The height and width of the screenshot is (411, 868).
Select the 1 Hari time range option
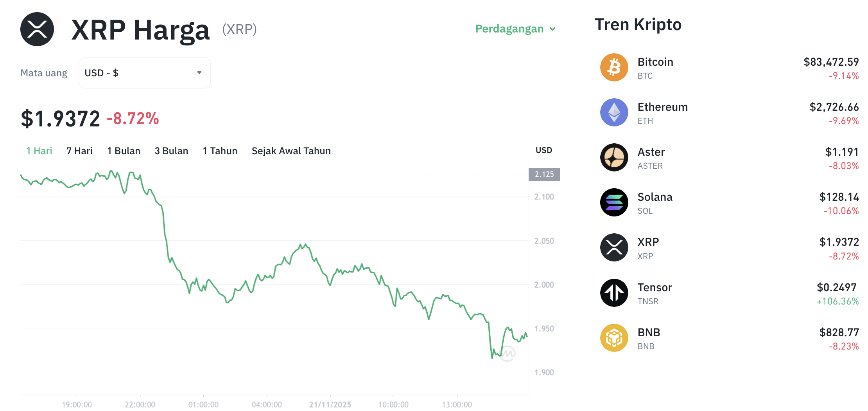[39, 151]
